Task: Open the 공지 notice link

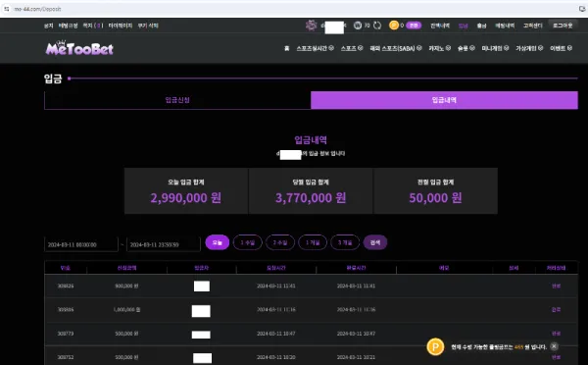Action: point(48,26)
